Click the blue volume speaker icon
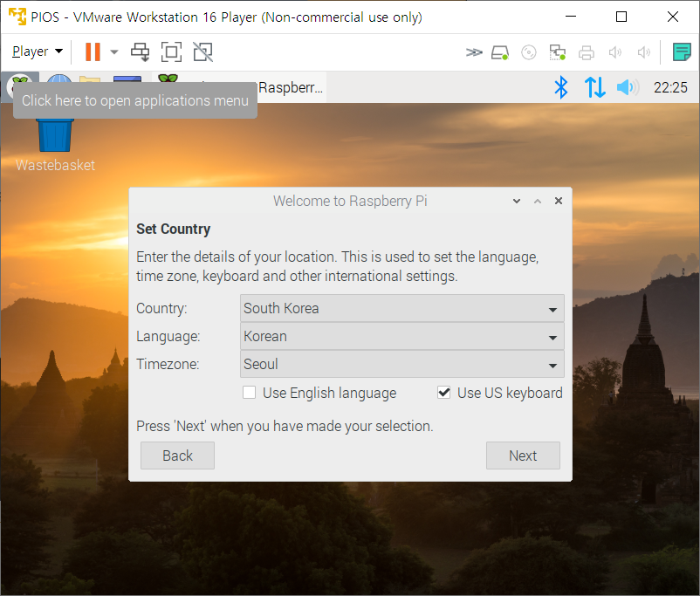The height and width of the screenshot is (596, 700). coord(626,87)
